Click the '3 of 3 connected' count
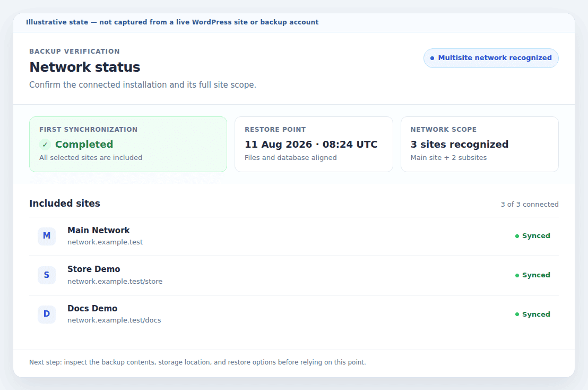588x390 pixels. pos(530,204)
